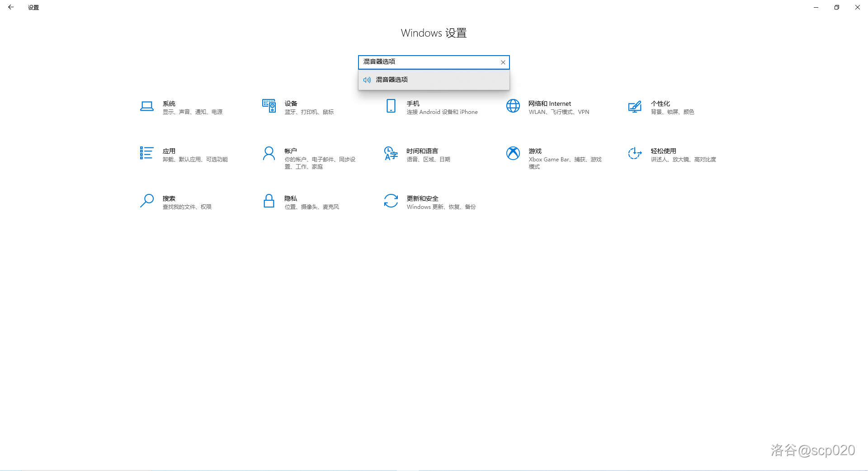Click the 背景、锁屏、颜色 description
868x471 pixels.
coord(673,112)
